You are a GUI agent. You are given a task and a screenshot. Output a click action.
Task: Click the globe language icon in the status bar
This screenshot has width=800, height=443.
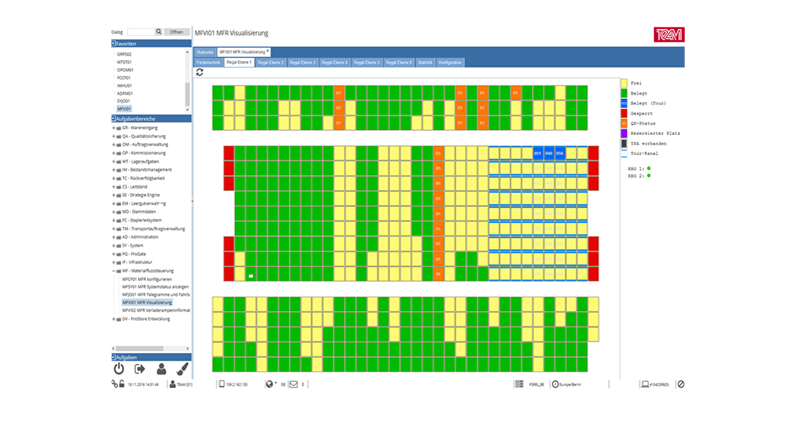pos(269,384)
